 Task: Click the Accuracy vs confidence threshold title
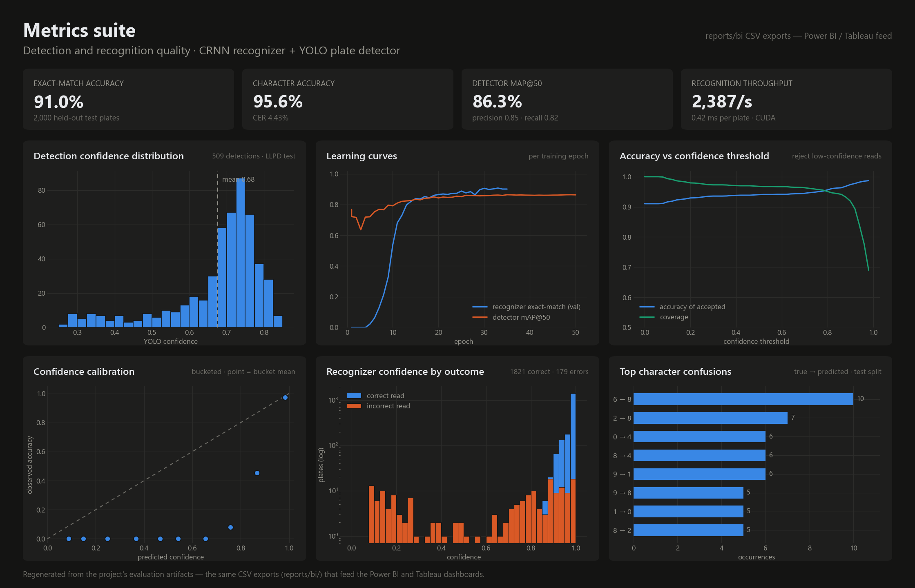(694, 156)
